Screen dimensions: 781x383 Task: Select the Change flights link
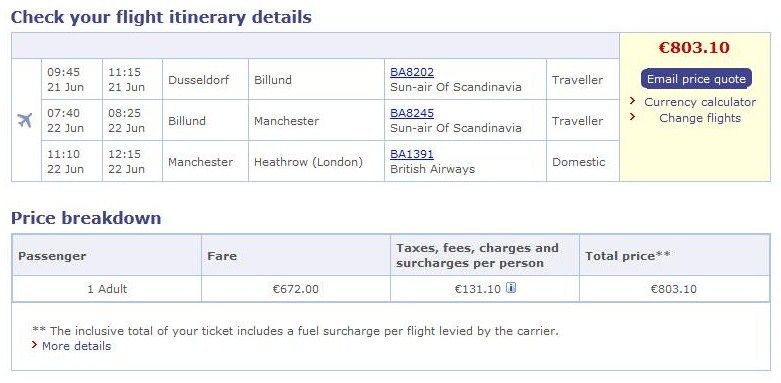coord(700,118)
